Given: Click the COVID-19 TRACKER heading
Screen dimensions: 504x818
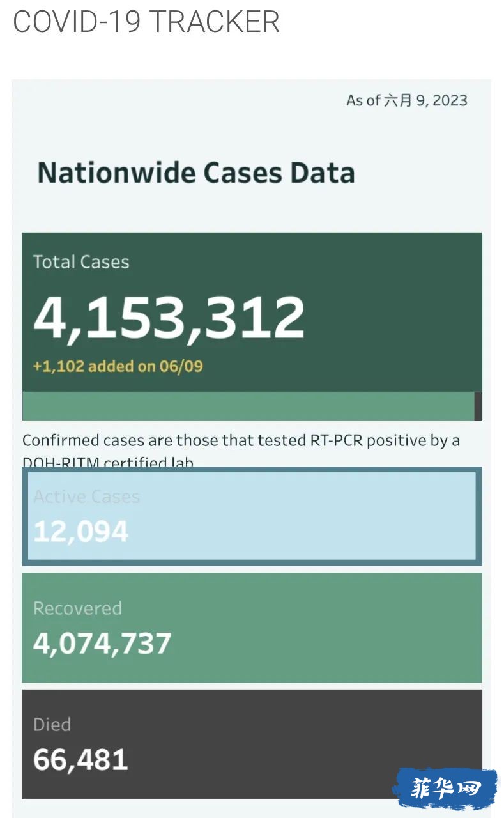Looking at the screenshot, I should 146,21.
